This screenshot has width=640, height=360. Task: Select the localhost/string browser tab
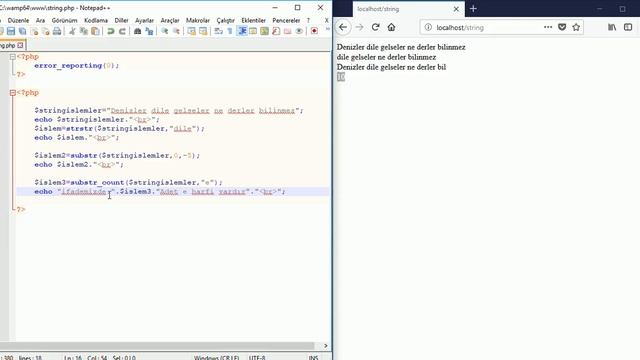click(x=408, y=9)
